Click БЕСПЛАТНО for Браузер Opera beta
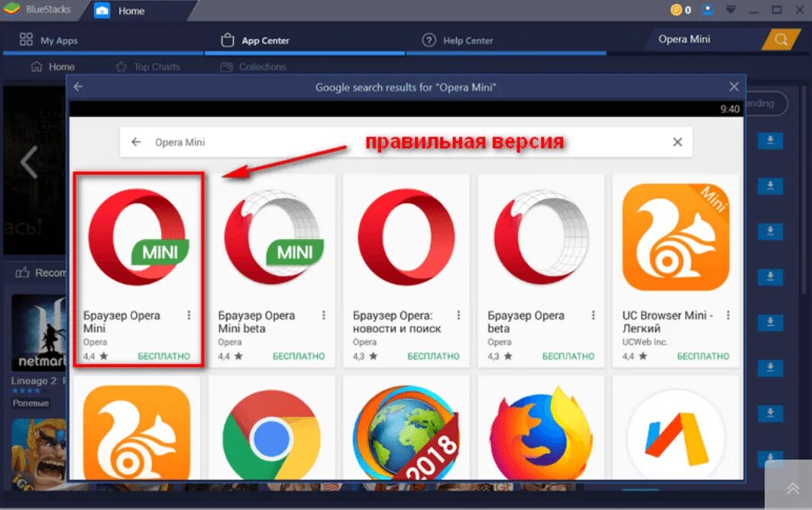The image size is (812, 510). (568, 357)
